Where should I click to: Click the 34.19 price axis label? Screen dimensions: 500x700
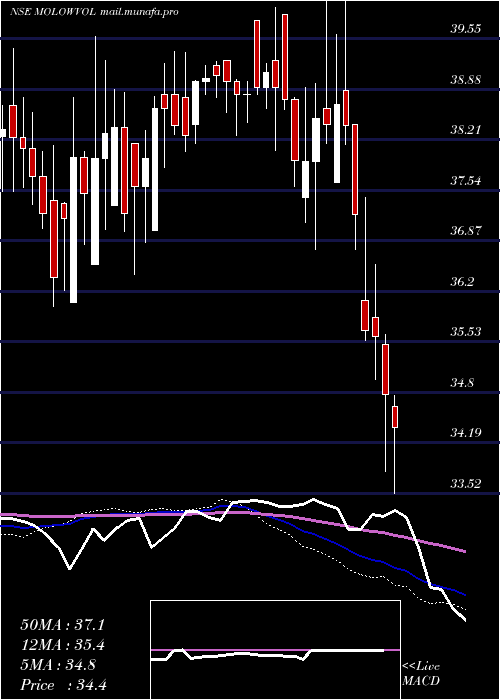pos(466,433)
